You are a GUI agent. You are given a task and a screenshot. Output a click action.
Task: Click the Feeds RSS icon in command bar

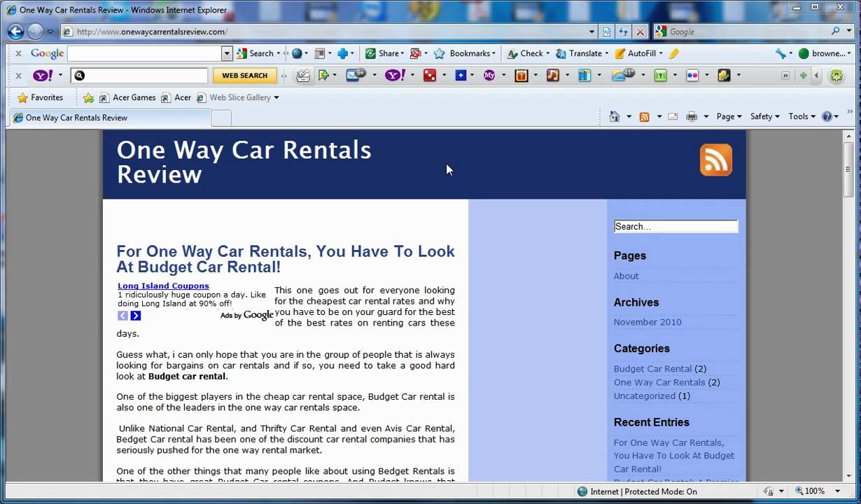pos(644,117)
